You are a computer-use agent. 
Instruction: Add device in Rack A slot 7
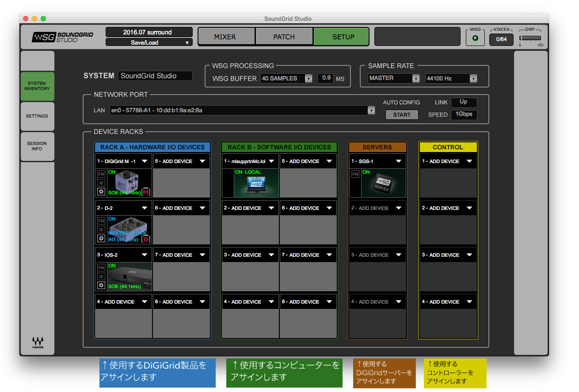point(181,255)
